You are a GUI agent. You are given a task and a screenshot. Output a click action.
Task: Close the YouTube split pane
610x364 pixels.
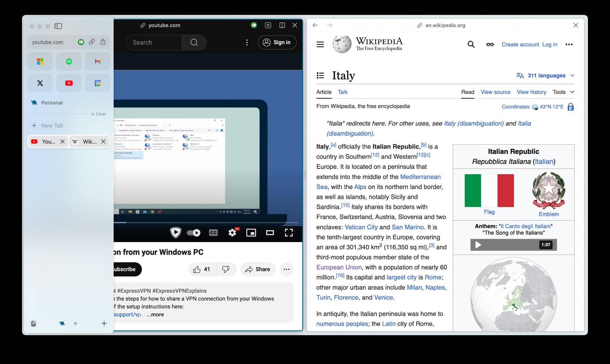coord(295,25)
